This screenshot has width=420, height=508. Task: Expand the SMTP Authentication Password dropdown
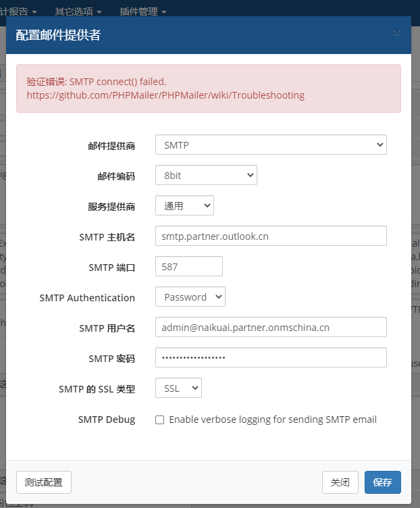click(190, 297)
